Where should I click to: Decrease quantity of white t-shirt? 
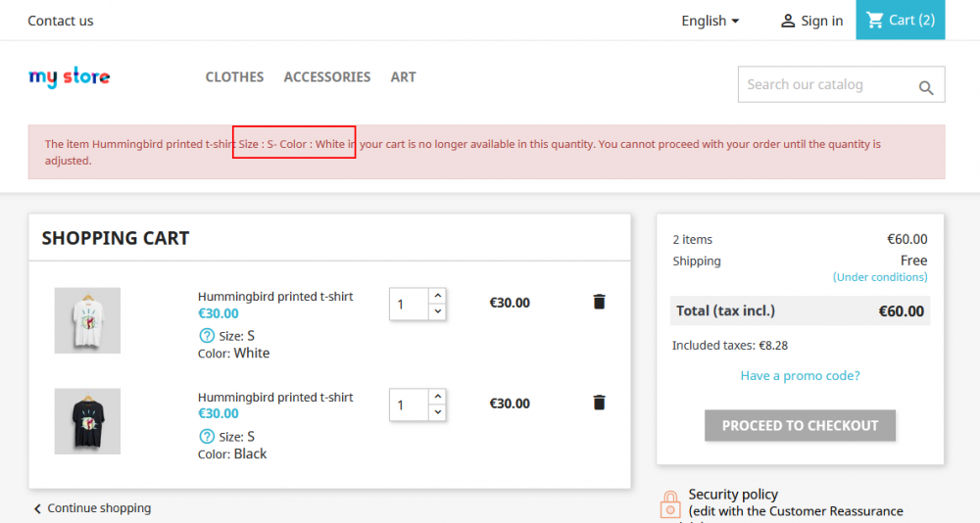click(437, 311)
